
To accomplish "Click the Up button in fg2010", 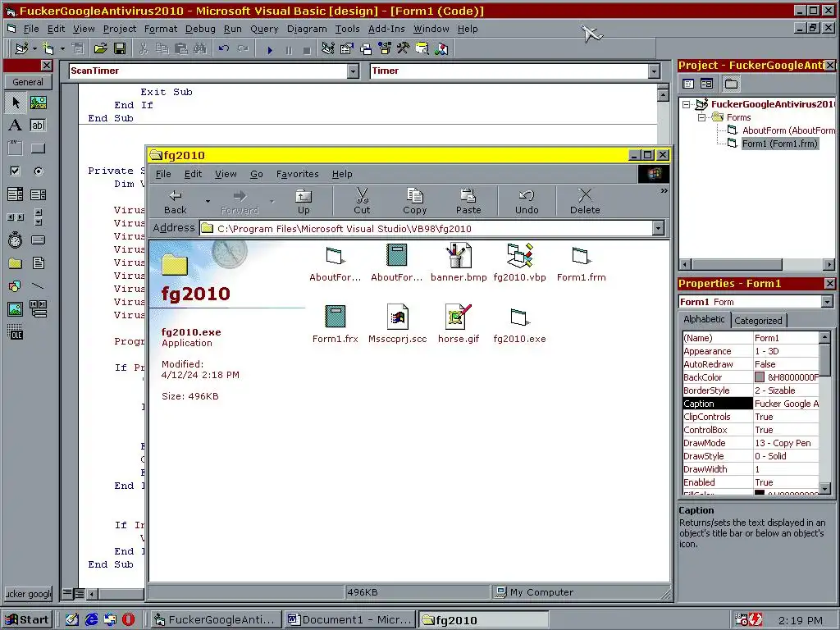I will pyautogui.click(x=304, y=202).
